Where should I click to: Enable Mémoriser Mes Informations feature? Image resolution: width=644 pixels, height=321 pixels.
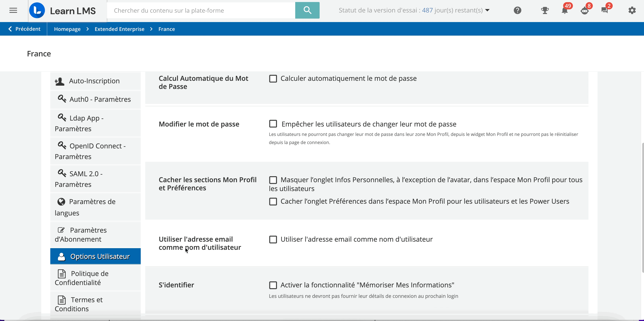click(x=273, y=285)
